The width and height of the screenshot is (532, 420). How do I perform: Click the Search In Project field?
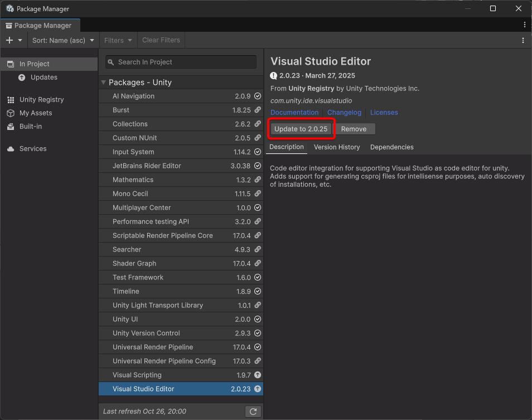(x=181, y=62)
